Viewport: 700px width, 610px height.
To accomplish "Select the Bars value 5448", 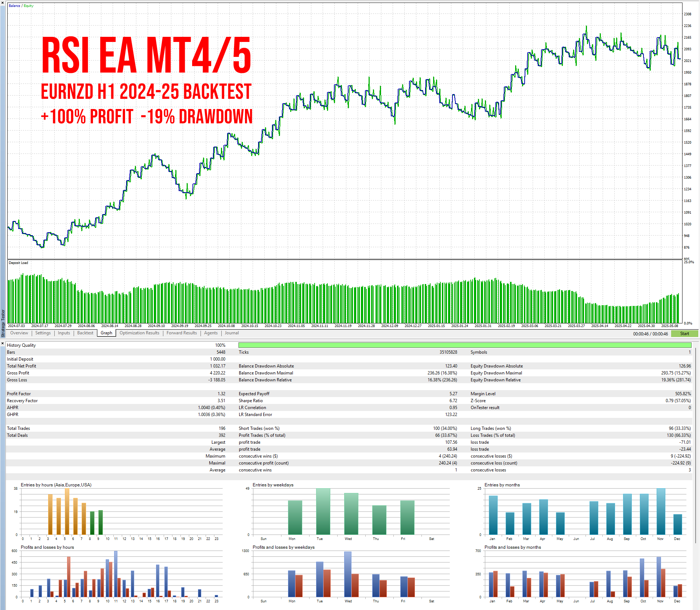I will pyautogui.click(x=221, y=352).
